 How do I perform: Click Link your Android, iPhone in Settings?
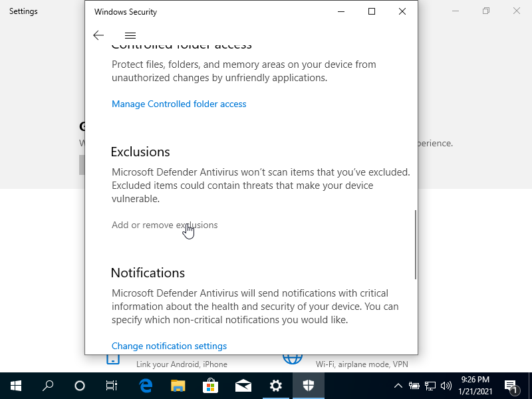[182, 364]
